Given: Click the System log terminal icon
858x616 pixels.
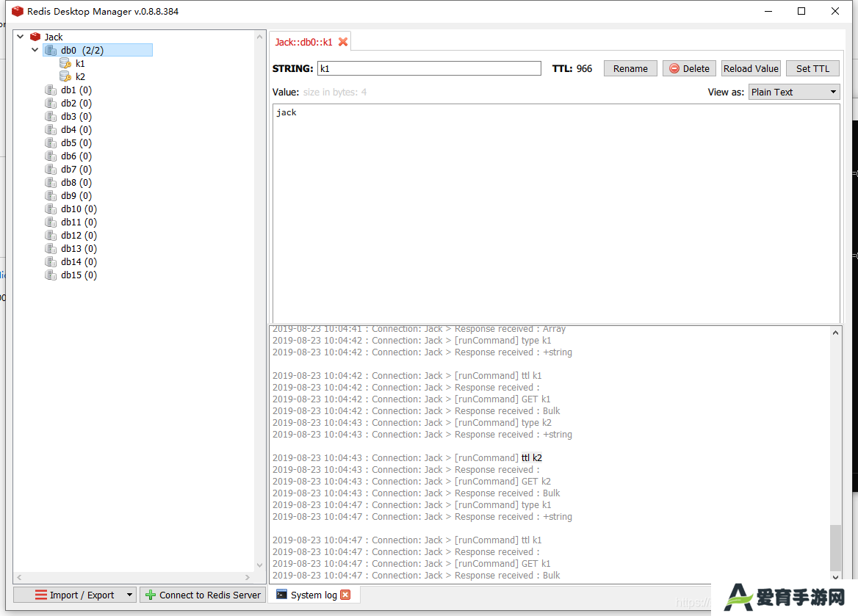Looking at the screenshot, I should [x=282, y=595].
